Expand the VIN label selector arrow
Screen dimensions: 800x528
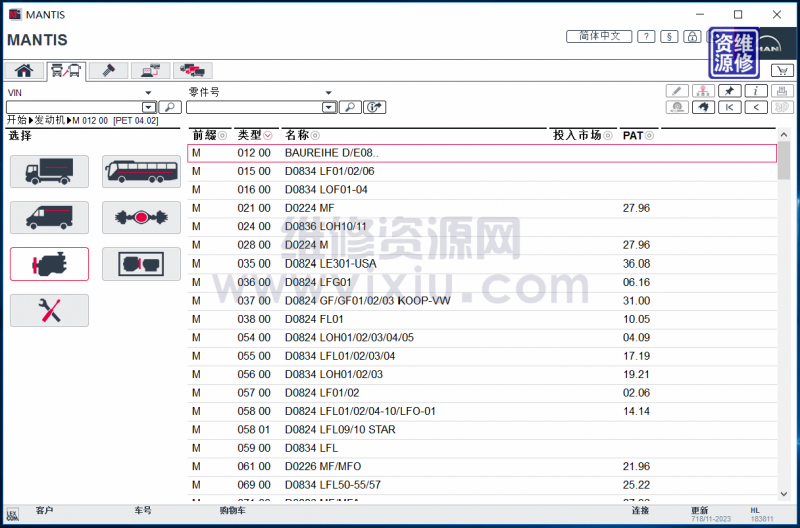coord(148,92)
